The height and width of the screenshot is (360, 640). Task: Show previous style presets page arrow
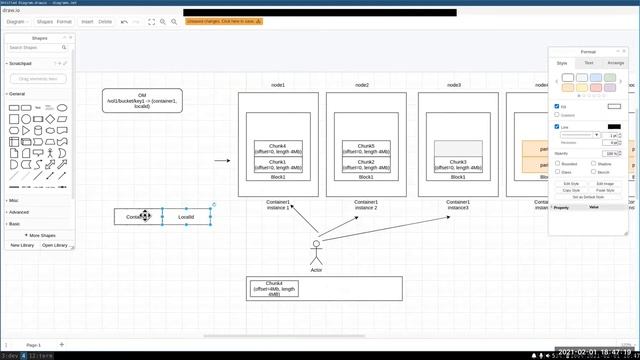pos(556,82)
